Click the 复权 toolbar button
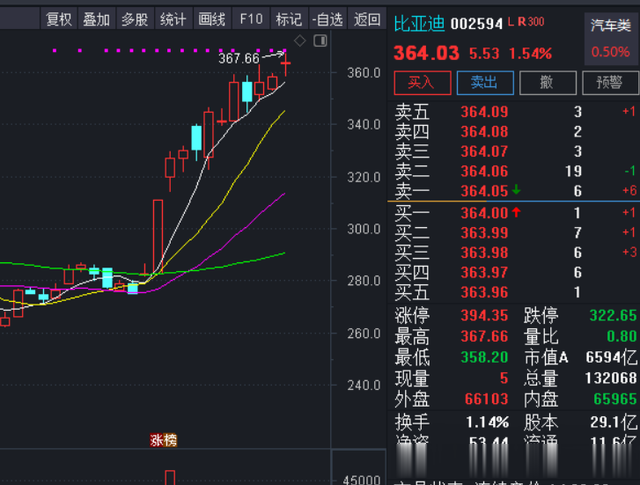 tap(58, 19)
